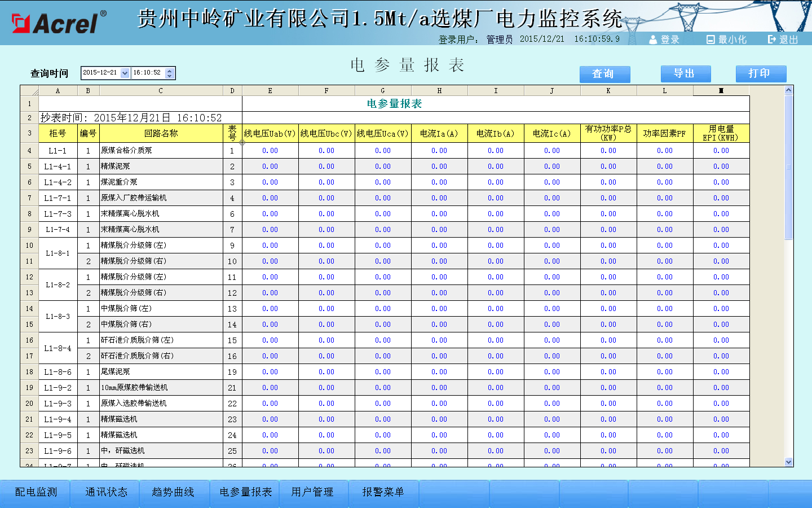Click the 最小化 minimize icon
Viewport: 812px width, 508px height.
pos(710,40)
